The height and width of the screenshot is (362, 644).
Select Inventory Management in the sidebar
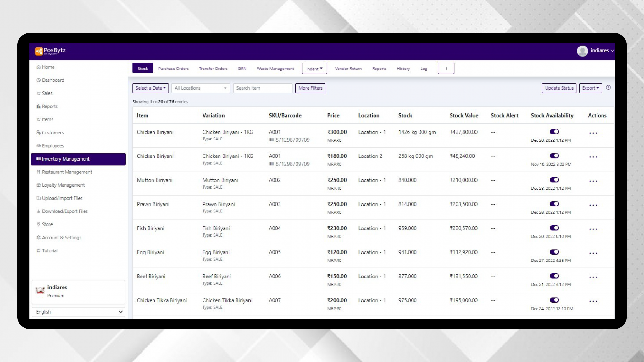pyautogui.click(x=65, y=159)
